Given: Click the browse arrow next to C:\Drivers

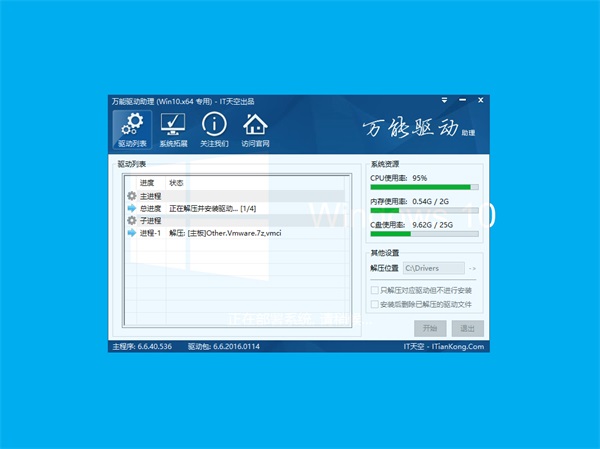Looking at the screenshot, I should [x=473, y=269].
